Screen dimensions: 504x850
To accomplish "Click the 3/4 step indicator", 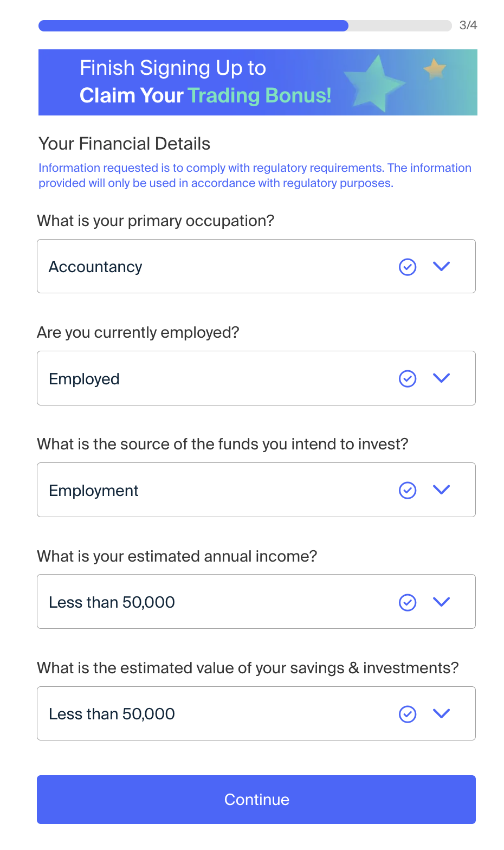I will click(x=468, y=25).
